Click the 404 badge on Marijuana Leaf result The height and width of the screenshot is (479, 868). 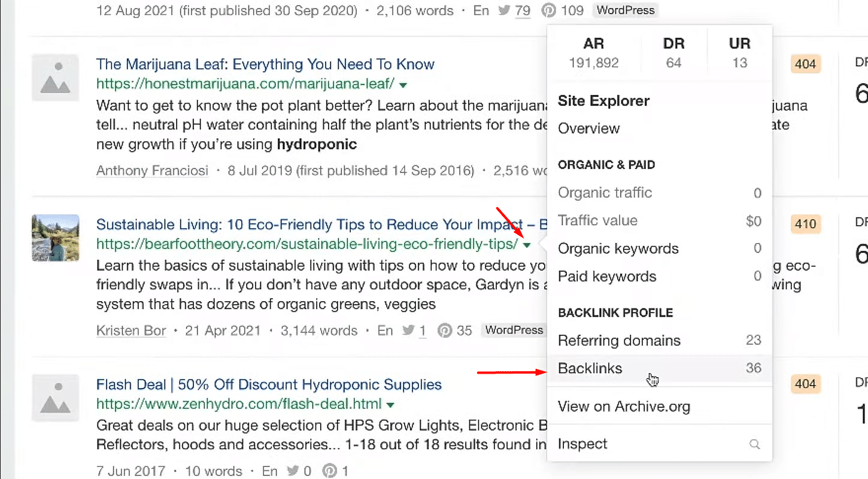805,64
